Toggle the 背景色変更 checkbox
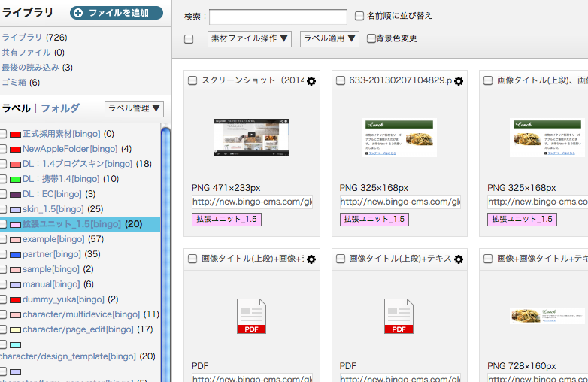 coord(371,38)
